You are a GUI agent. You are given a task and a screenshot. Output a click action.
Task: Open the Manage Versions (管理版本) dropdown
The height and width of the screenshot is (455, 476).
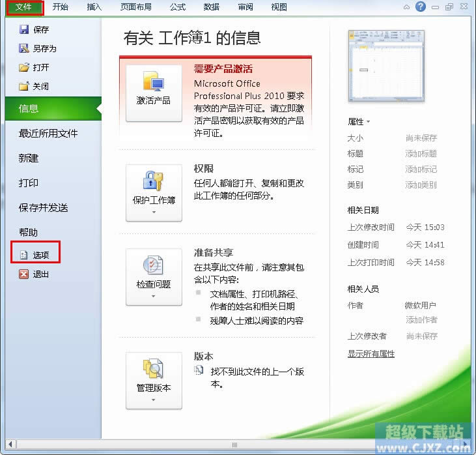154,381
